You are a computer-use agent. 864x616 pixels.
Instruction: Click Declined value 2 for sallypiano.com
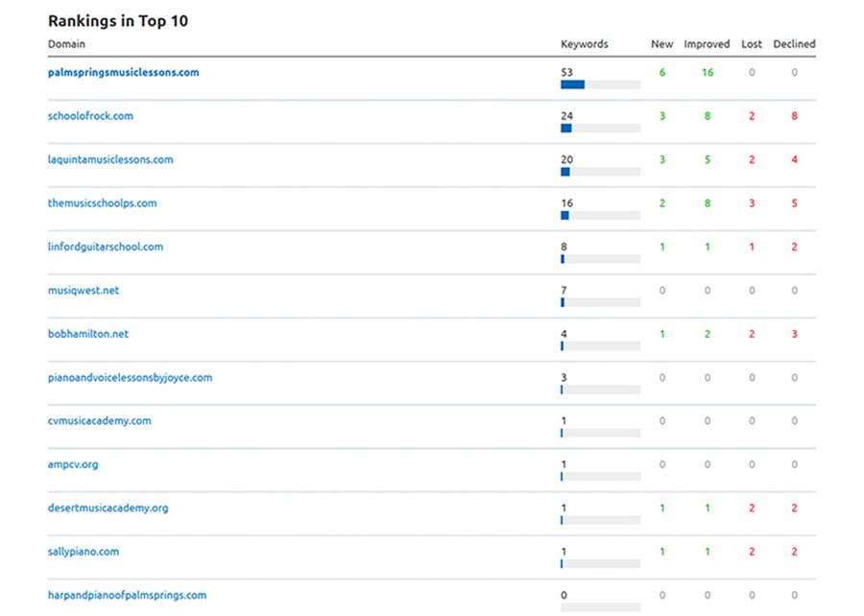795,551
